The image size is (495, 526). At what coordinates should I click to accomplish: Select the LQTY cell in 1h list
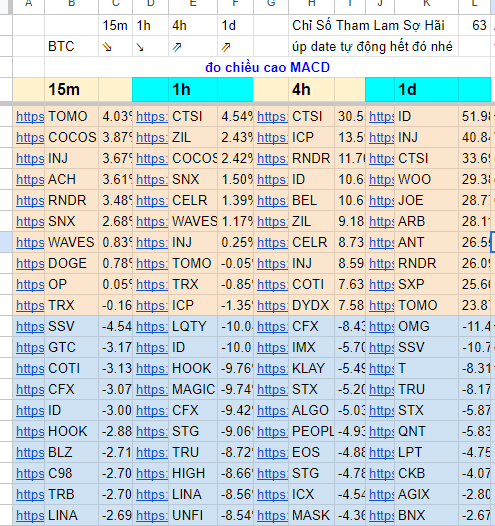pyautogui.click(x=193, y=326)
